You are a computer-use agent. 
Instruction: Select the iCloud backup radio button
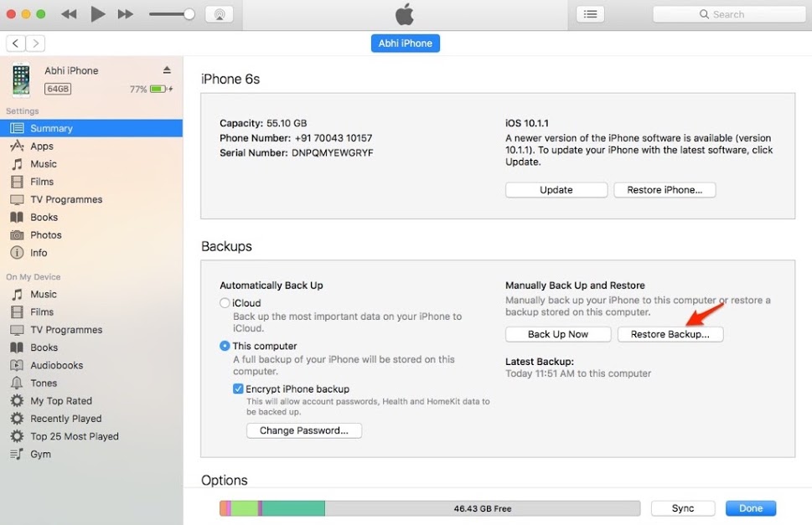(225, 303)
